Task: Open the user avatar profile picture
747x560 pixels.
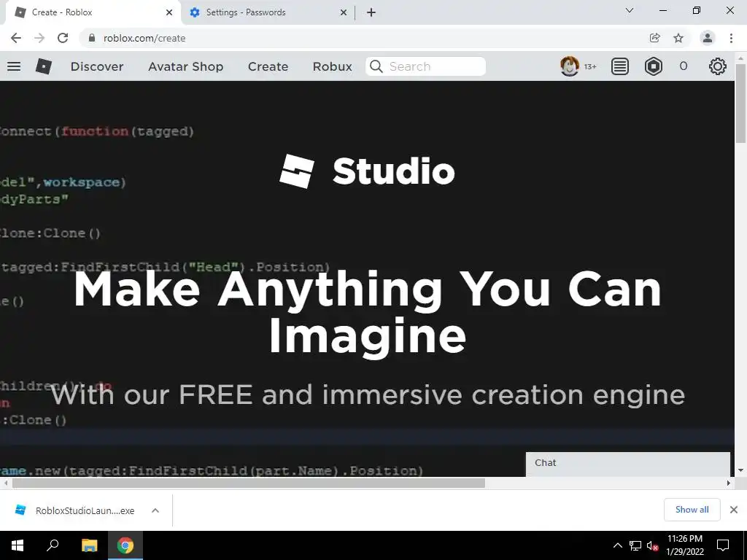Action: point(569,66)
